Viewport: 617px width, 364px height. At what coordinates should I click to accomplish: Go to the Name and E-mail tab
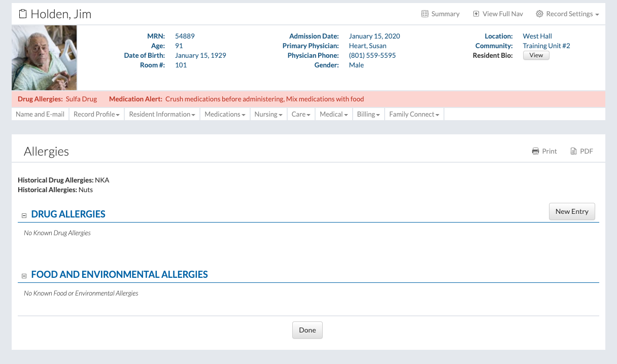40,115
